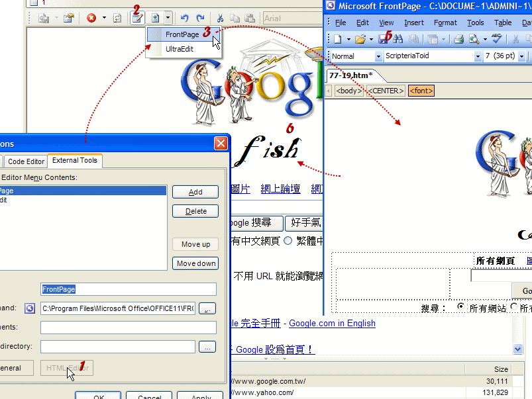Click the HTML Editor button

pyautogui.click(x=67, y=368)
